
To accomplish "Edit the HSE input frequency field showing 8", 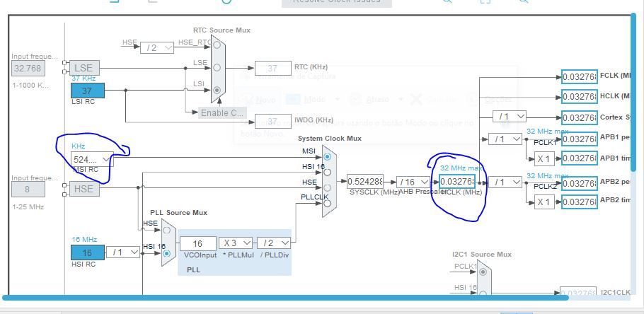I will click(x=28, y=190).
